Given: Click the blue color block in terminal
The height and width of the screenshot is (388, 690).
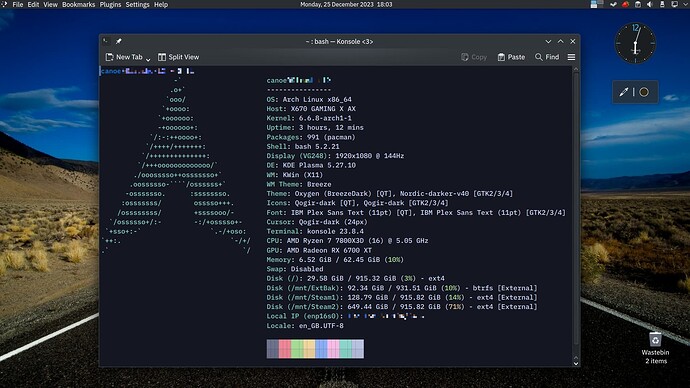Looking at the screenshot, I should (321, 348).
